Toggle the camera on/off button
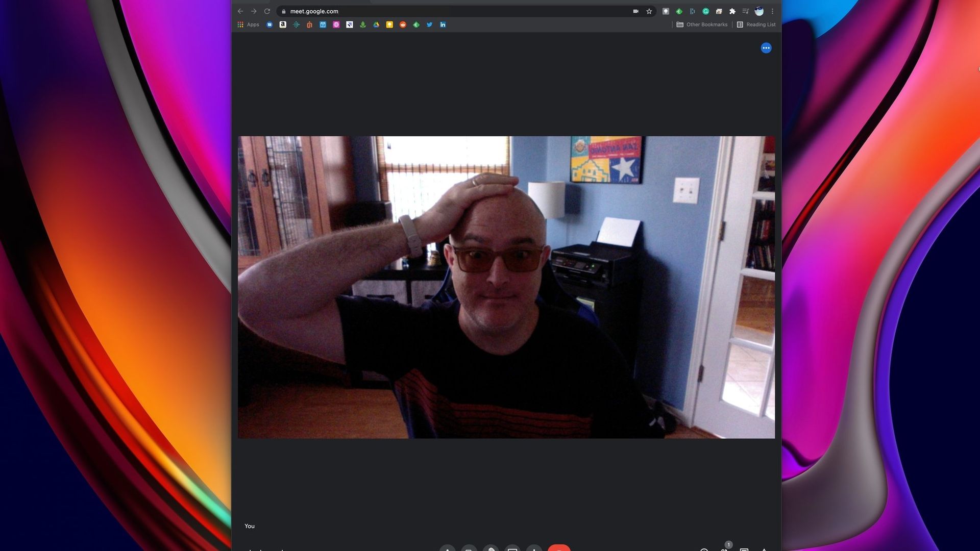The image size is (980, 551). 469,548
